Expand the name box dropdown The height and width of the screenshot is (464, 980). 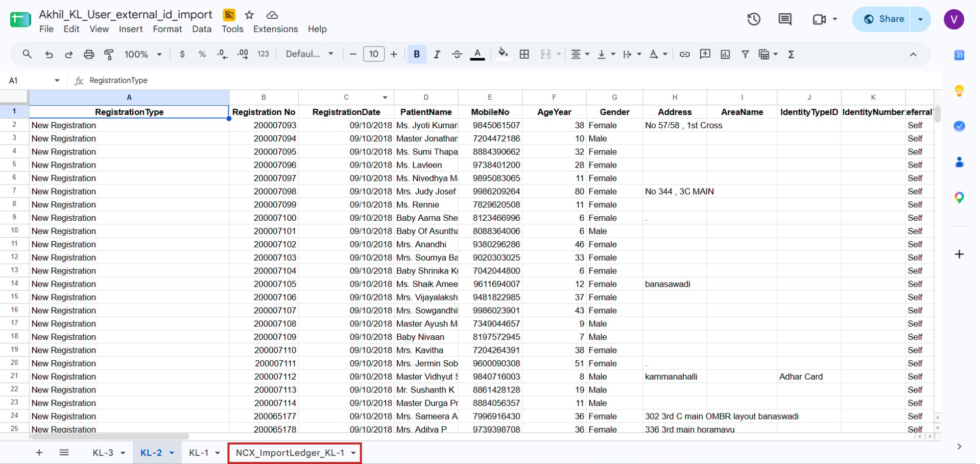pyautogui.click(x=57, y=80)
